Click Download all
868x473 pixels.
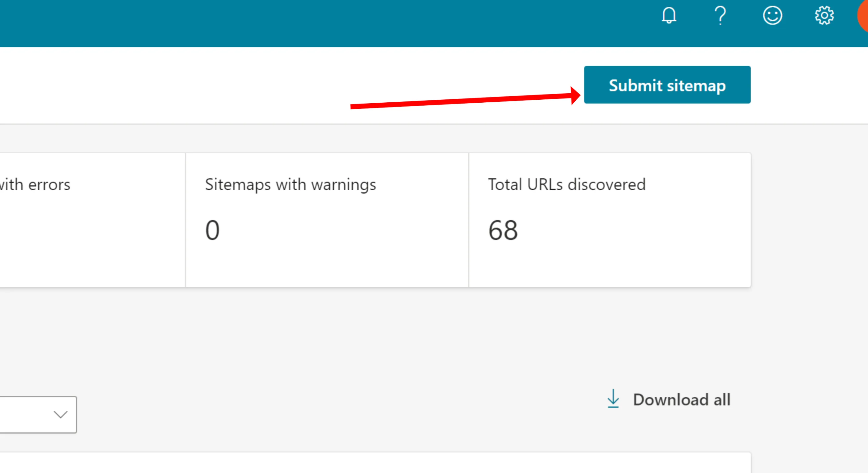pos(681,400)
